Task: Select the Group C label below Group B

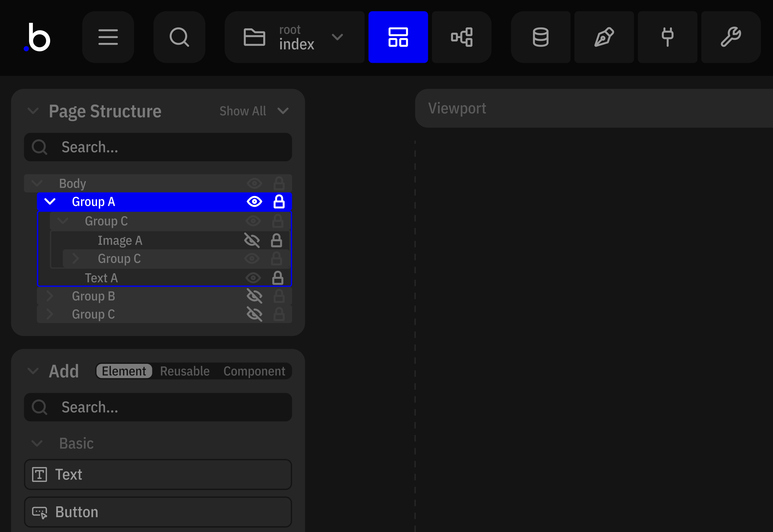Action: [93, 314]
